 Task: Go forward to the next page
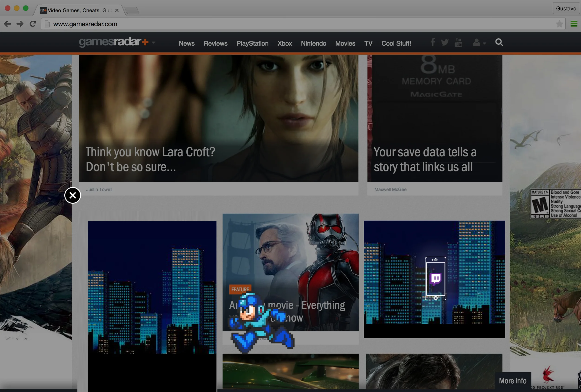point(20,24)
